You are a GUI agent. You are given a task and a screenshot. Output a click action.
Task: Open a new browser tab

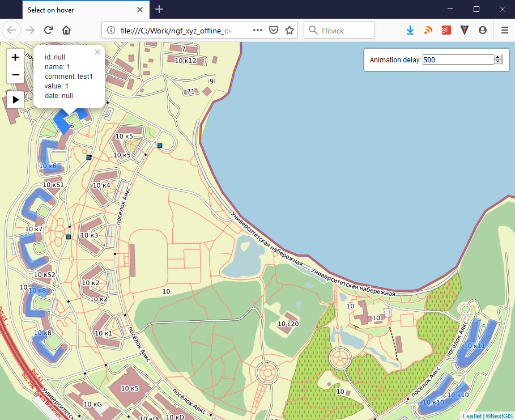tap(159, 9)
